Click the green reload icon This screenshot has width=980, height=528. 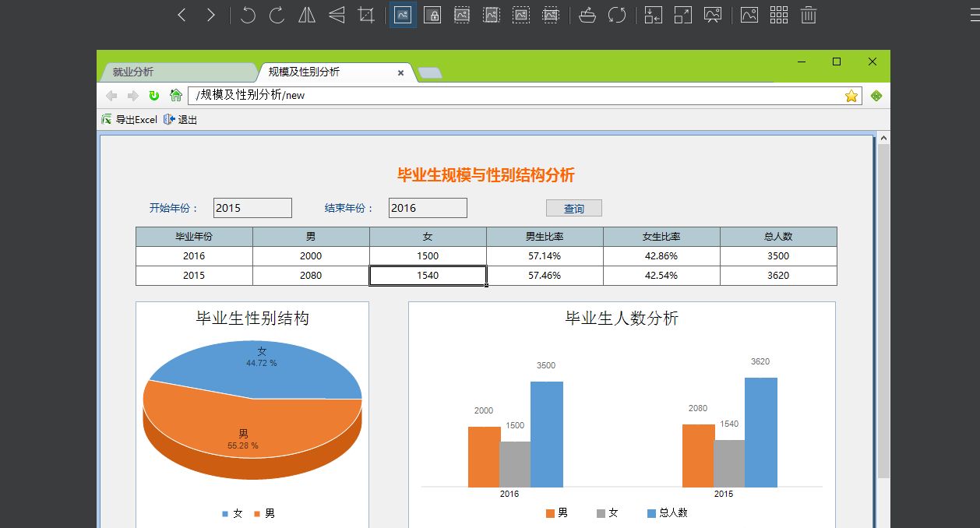pyautogui.click(x=154, y=96)
